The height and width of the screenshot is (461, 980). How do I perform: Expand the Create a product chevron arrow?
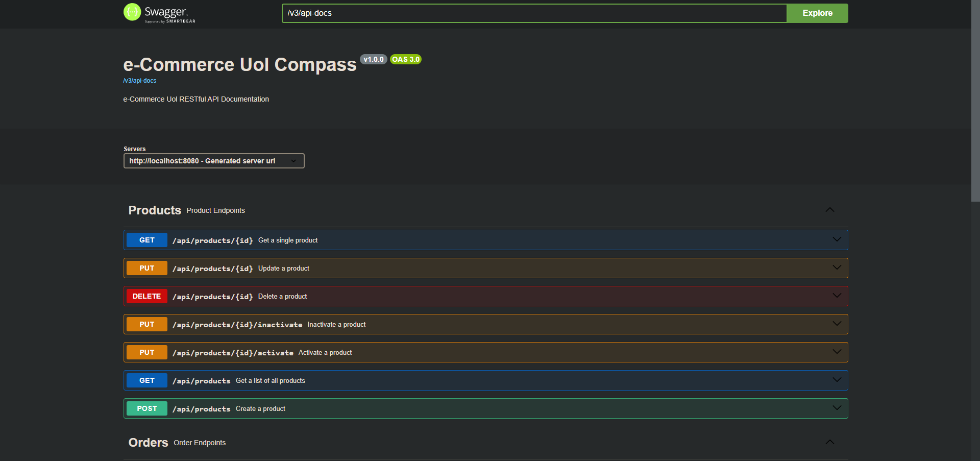[837, 408]
